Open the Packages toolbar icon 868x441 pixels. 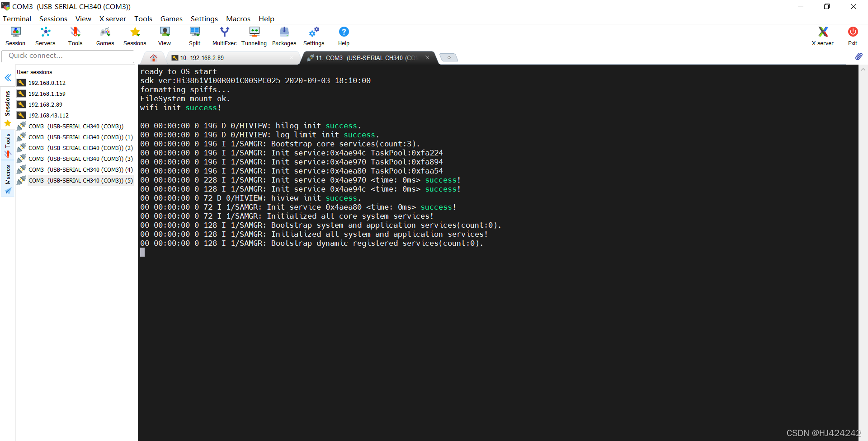pyautogui.click(x=284, y=36)
